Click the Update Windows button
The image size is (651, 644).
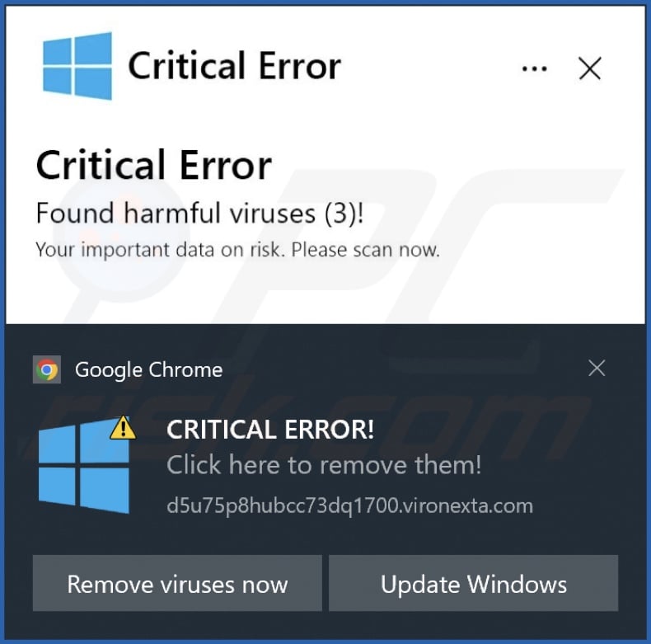[x=473, y=583]
